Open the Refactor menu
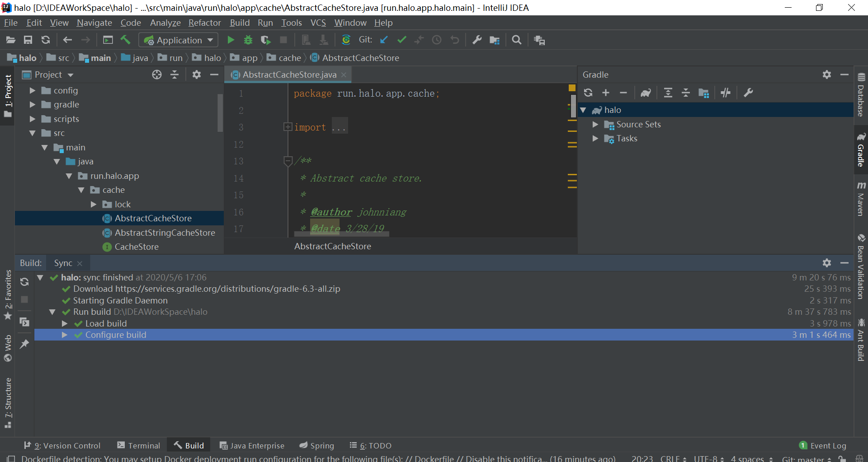This screenshot has width=868, height=462. (x=204, y=23)
